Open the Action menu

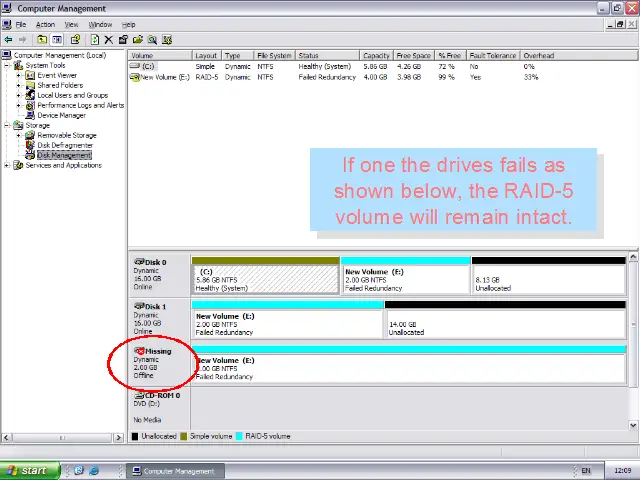(x=45, y=24)
